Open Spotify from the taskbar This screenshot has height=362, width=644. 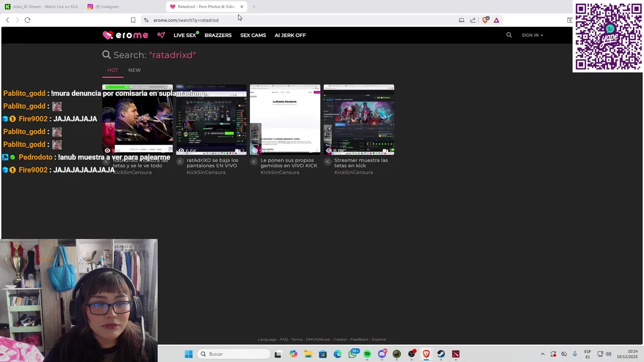click(367, 354)
